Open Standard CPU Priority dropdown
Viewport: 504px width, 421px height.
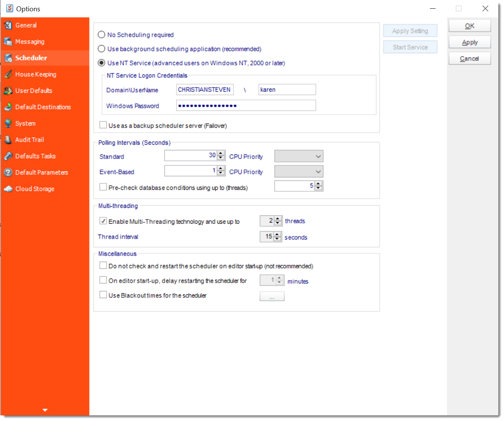pyautogui.click(x=299, y=156)
